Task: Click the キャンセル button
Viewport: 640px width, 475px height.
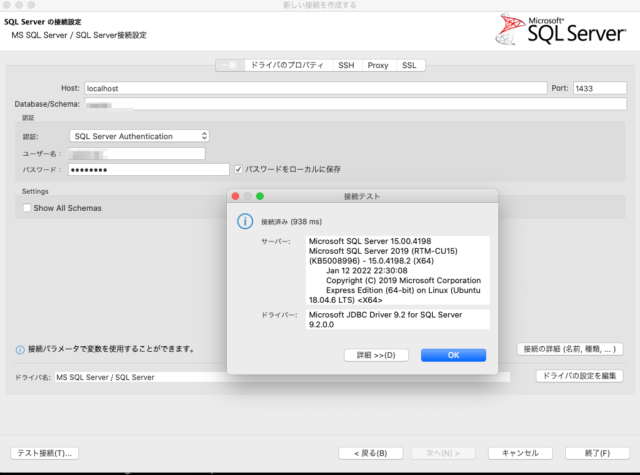Action: point(520,453)
